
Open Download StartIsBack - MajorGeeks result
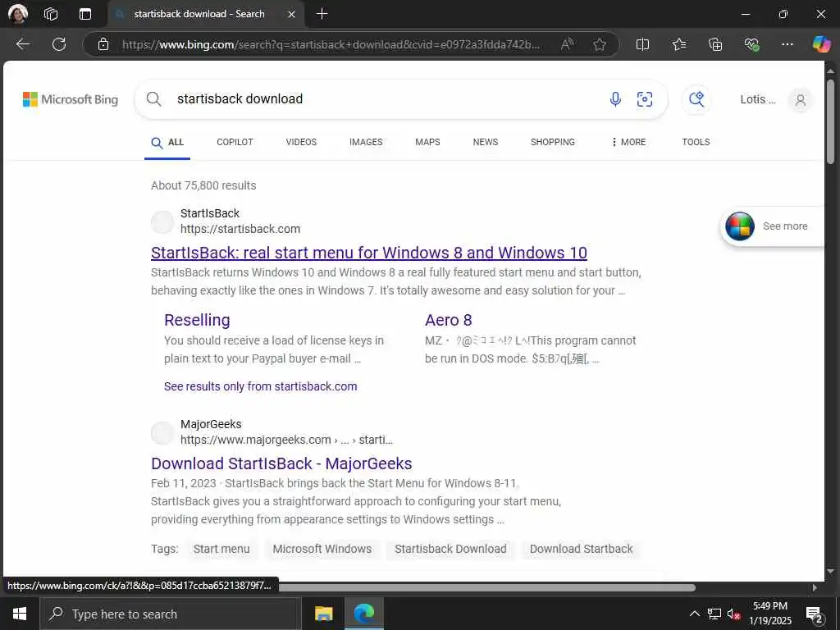tap(282, 463)
